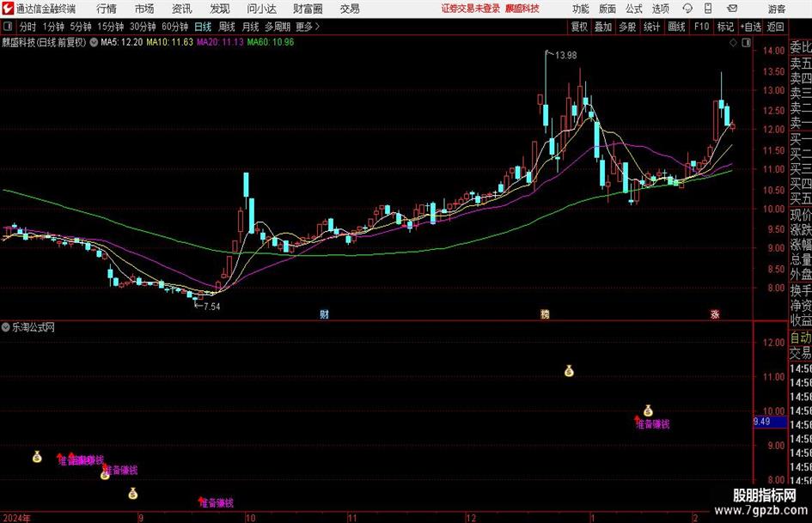The image size is (812, 523).
Task: Toggle the right info panel icon
Action: pyautogui.click(x=746, y=42)
